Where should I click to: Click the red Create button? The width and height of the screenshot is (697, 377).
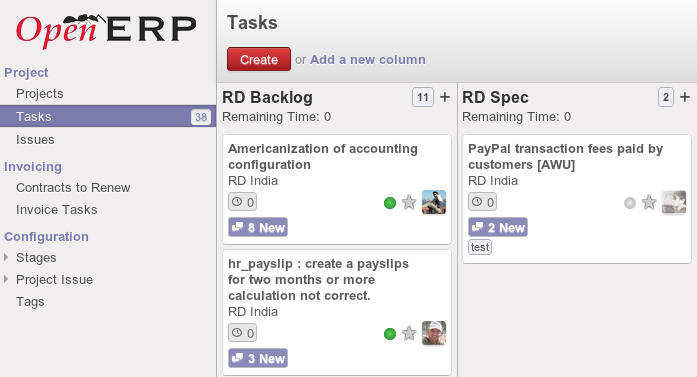259,59
